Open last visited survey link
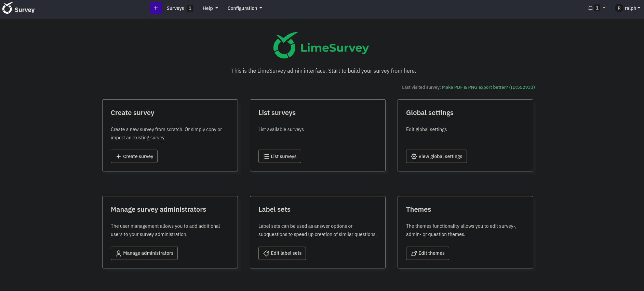 click(x=488, y=87)
